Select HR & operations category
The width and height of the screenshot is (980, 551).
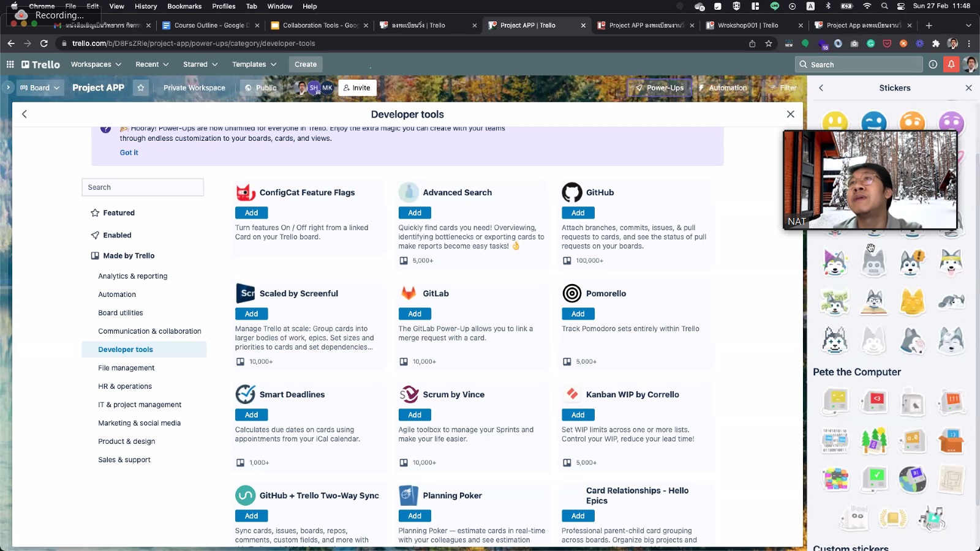pyautogui.click(x=125, y=386)
